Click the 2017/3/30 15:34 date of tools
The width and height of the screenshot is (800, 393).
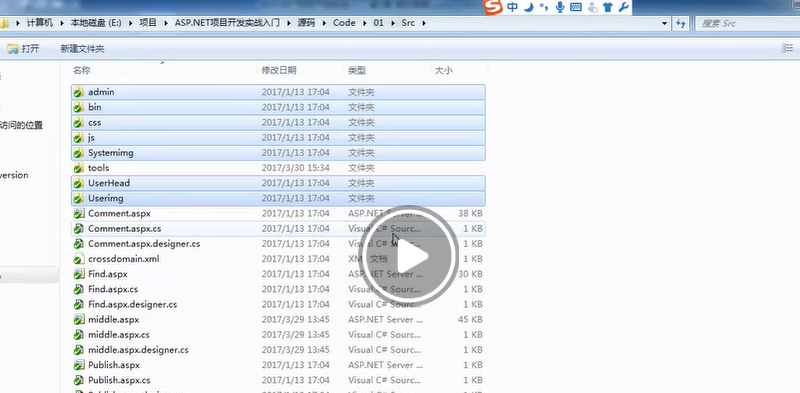pos(295,168)
